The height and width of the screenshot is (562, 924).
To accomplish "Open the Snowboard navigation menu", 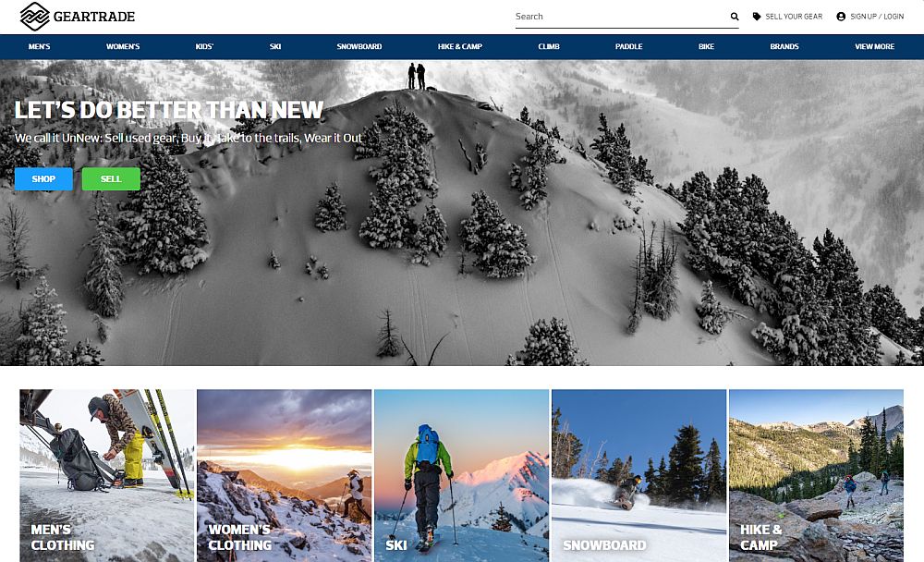I will pyautogui.click(x=359, y=46).
